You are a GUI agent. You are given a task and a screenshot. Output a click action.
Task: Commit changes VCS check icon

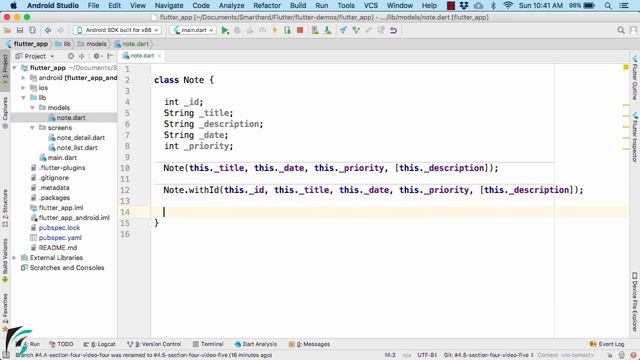pyautogui.click(x=356, y=30)
